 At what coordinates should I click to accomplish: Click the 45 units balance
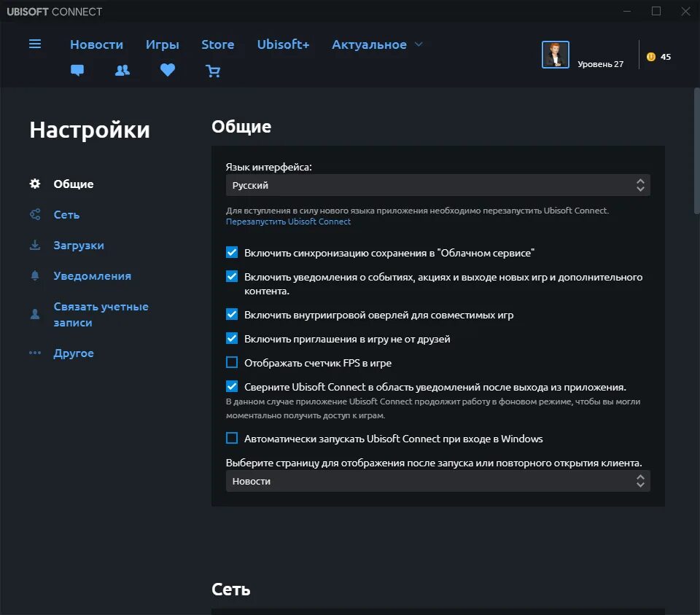pos(665,57)
